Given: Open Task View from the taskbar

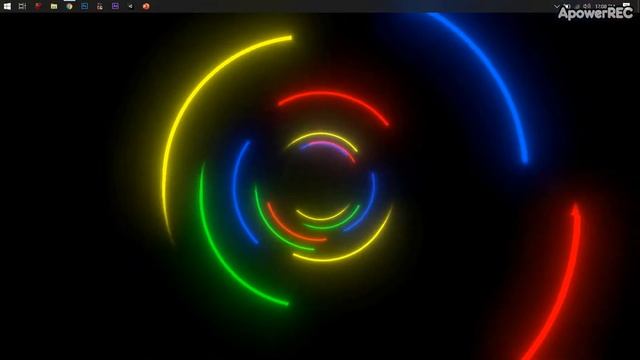Looking at the screenshot, I should (22, 6).
